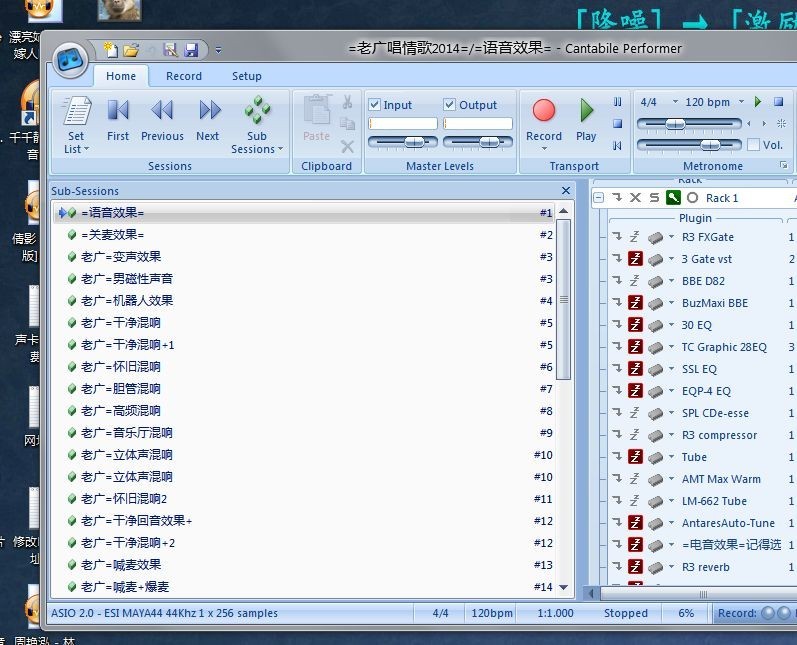Click the Pause transport icon

(618, 102)
